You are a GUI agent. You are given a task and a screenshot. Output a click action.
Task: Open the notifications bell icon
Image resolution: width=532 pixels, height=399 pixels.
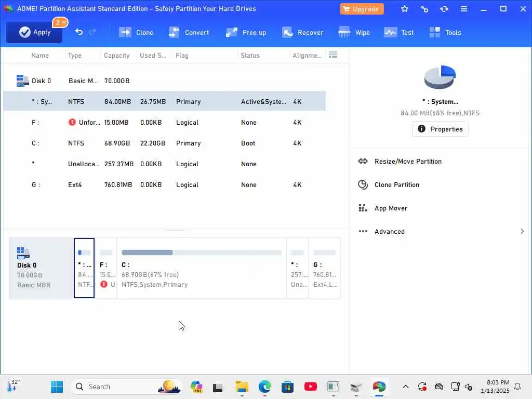click(517, 387)
